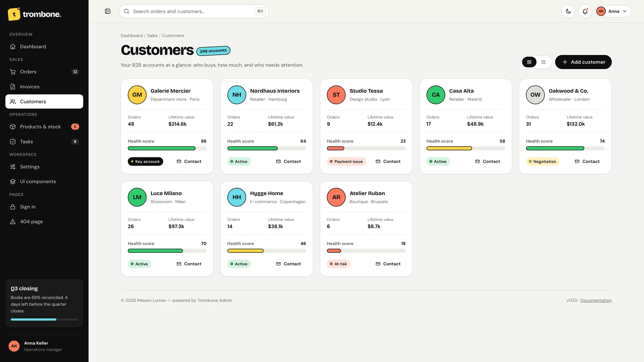Click Galerie Mercier health score bar

coord(167,148)
